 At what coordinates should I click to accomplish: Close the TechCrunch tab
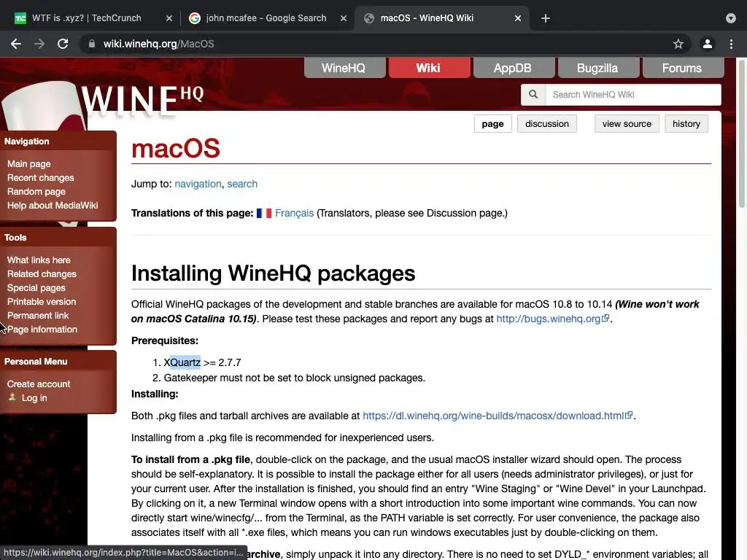click(169, 18)
